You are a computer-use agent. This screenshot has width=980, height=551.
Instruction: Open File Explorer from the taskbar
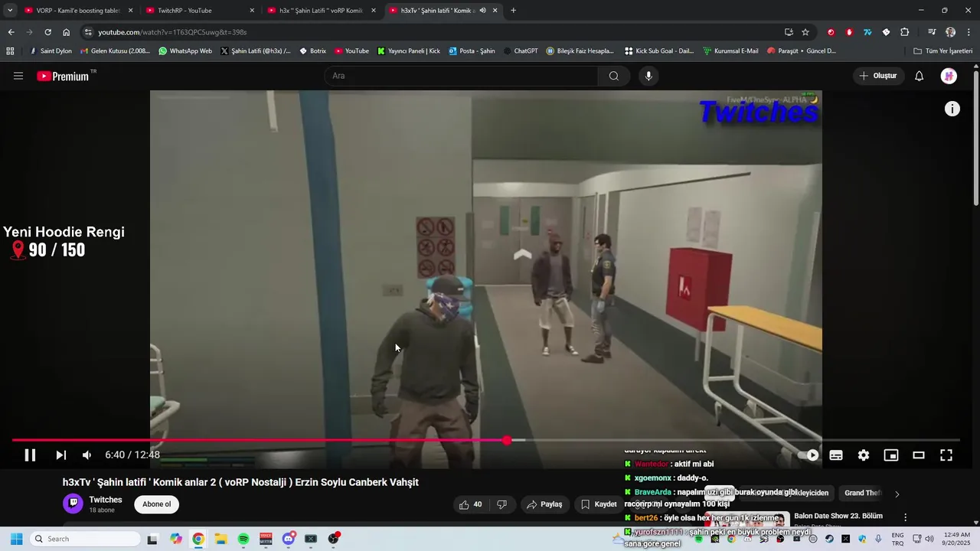pos(220,539)
